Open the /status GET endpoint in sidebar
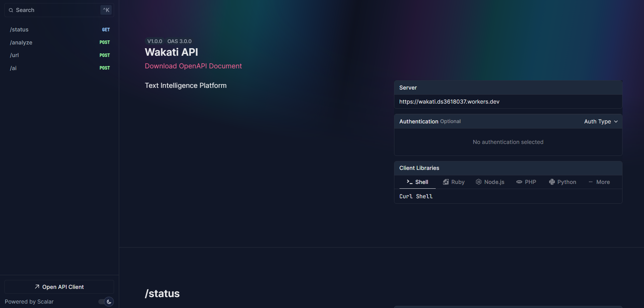 click(x=19, y=30)
